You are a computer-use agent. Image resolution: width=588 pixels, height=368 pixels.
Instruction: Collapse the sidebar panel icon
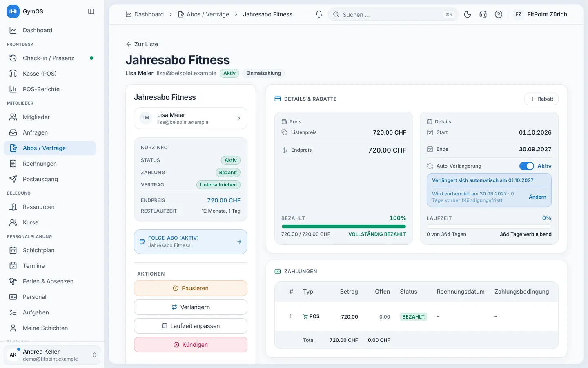point(91,11)
